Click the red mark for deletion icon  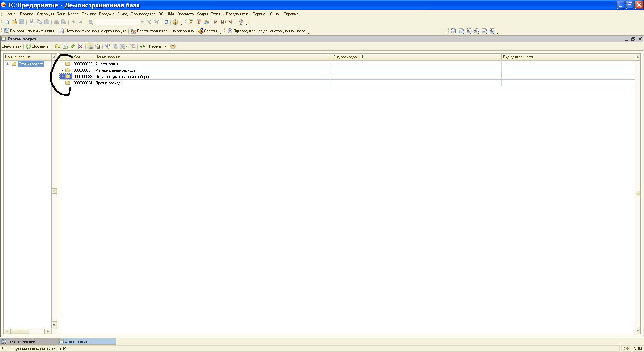pos(80,46)
